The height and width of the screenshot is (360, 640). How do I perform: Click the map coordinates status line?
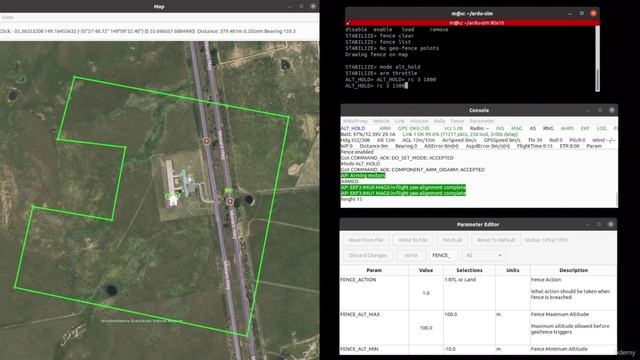[x=148, y=31]
